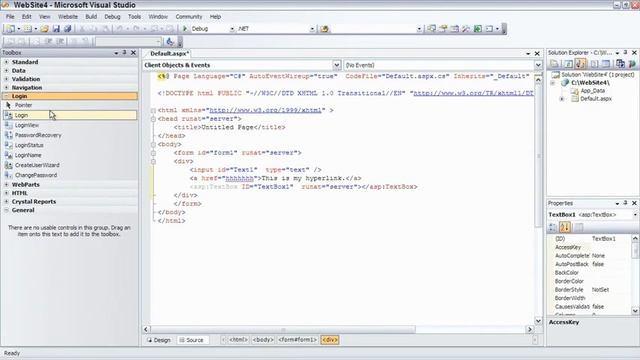Expand the HTML toolbox group

[x=6, y=193]
